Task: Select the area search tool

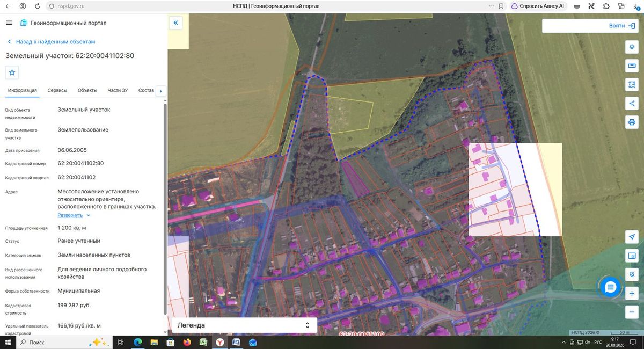Action: pyautogui.click(x=632, y=84)
